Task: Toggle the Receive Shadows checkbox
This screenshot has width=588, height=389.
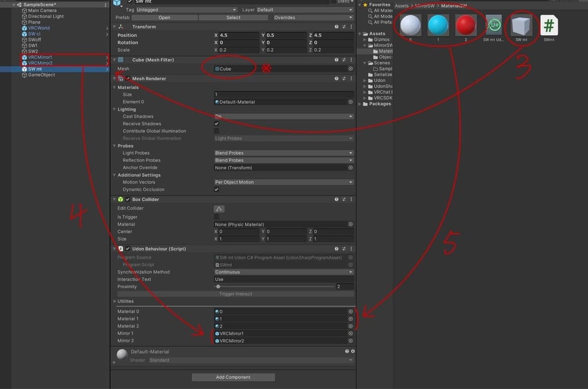Action: pyautogui.click(x=216, y=124)
